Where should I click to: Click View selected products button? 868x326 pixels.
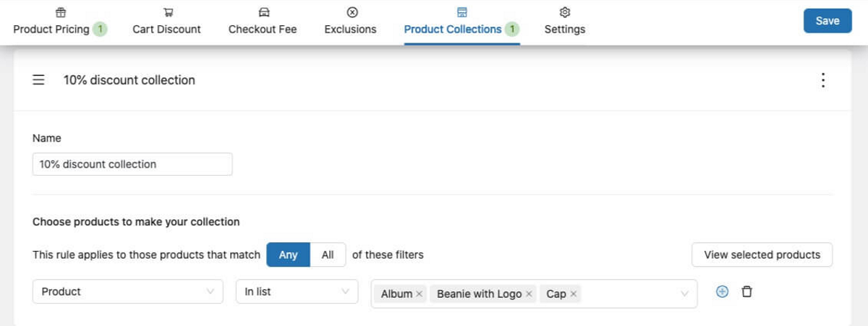762,254
